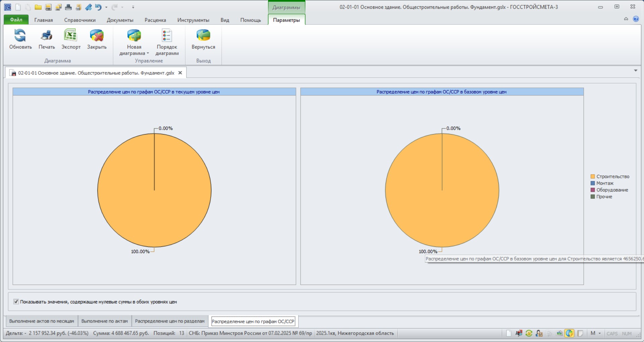This screenshot has height=342, width=644.
Task: Close the Фундамент.gslx document tab
Action: click(180, 73)
